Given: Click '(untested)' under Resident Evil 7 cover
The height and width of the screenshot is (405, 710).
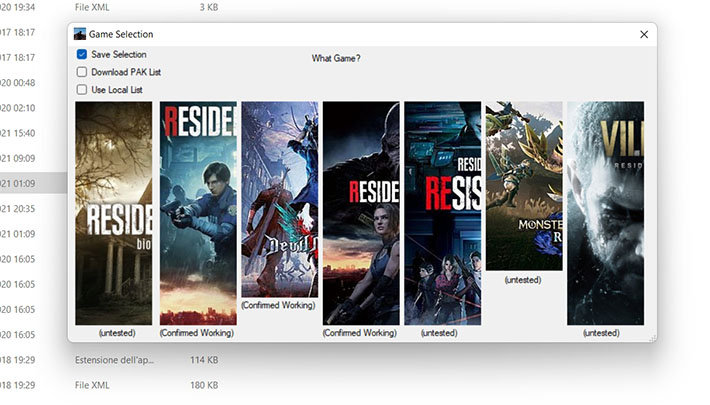Looking at the screenshot, I should point(117,333).
